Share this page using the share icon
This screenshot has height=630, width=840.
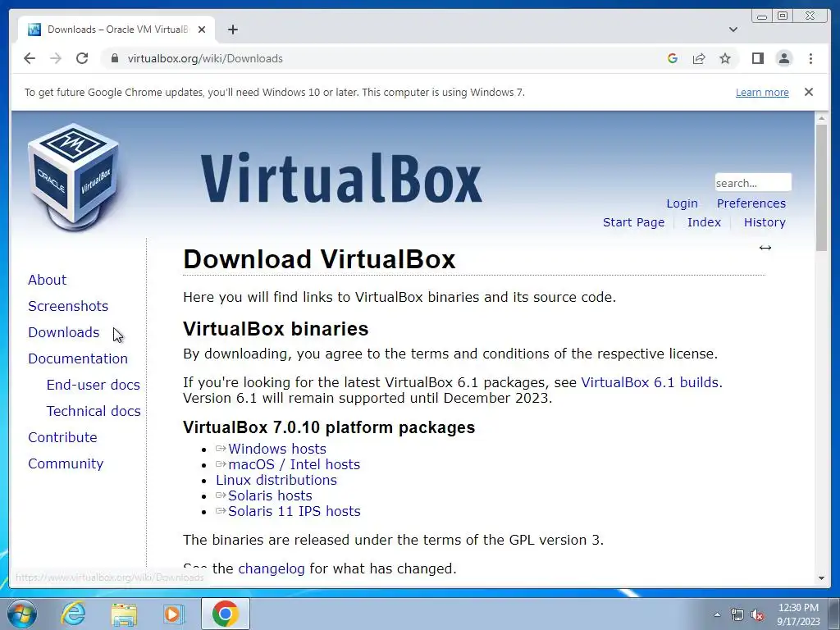[x=699, y=58]
